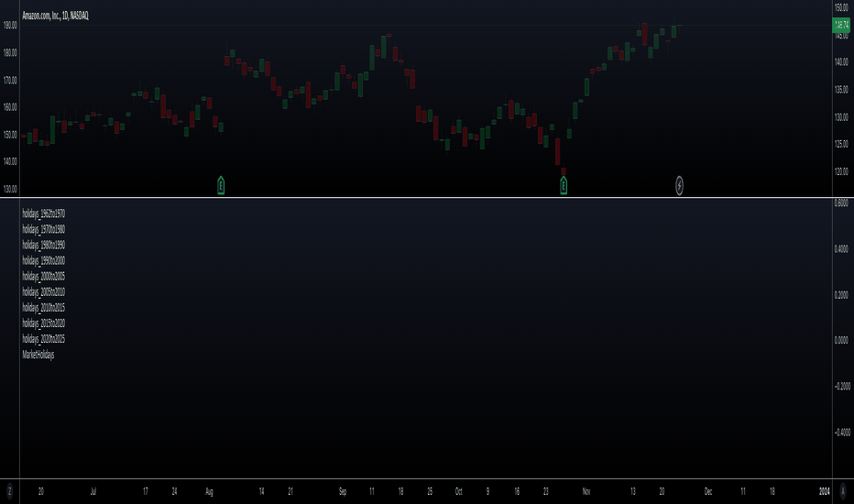Click the 0.2000 indicator scale label

click(841, 295)
